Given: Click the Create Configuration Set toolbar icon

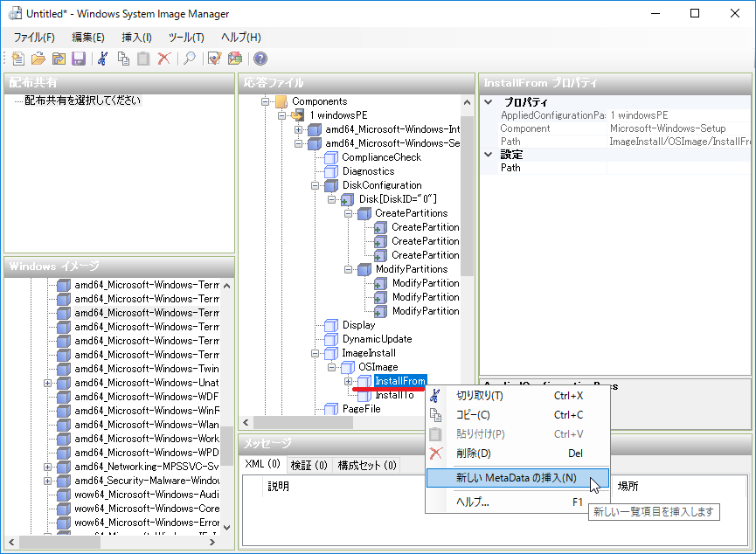Looking at the screenshot, I should point(235,59).
